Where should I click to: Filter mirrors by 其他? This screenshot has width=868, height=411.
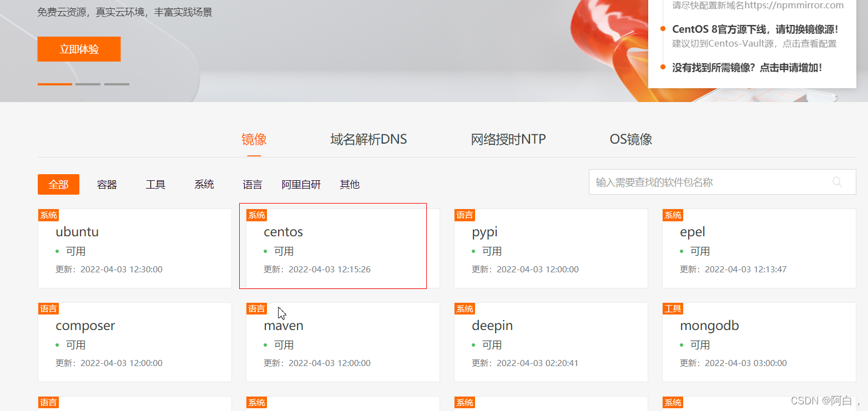[350, 184]
